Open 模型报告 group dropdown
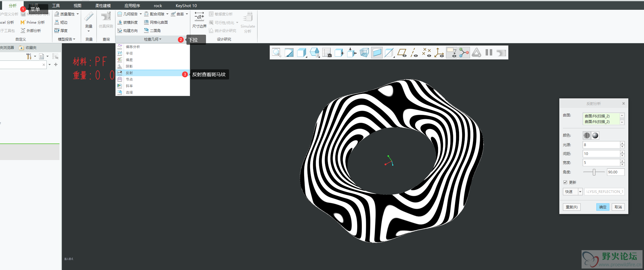 pos(67,39)
